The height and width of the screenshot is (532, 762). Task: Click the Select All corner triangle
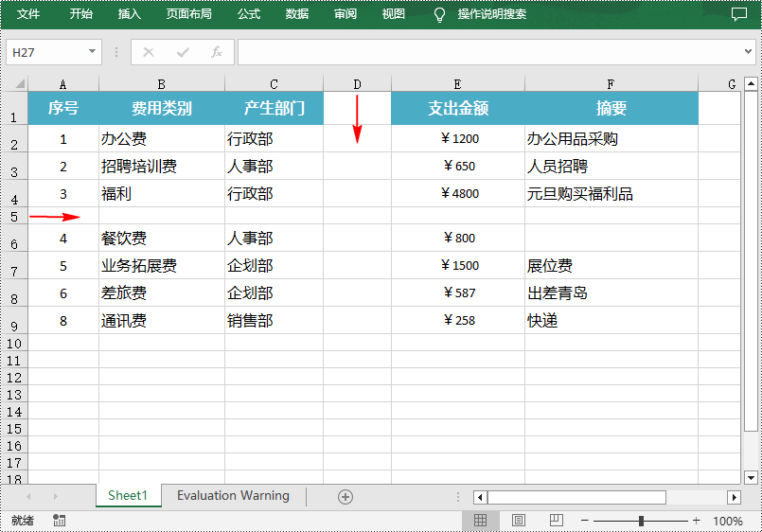click(x=20, y=83)
